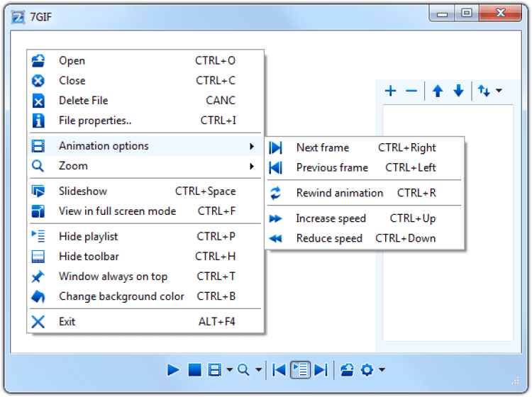Screen dimensions: 532x397
Task: Click the Play button in the bottom toolbar
Action: [173, 370]
